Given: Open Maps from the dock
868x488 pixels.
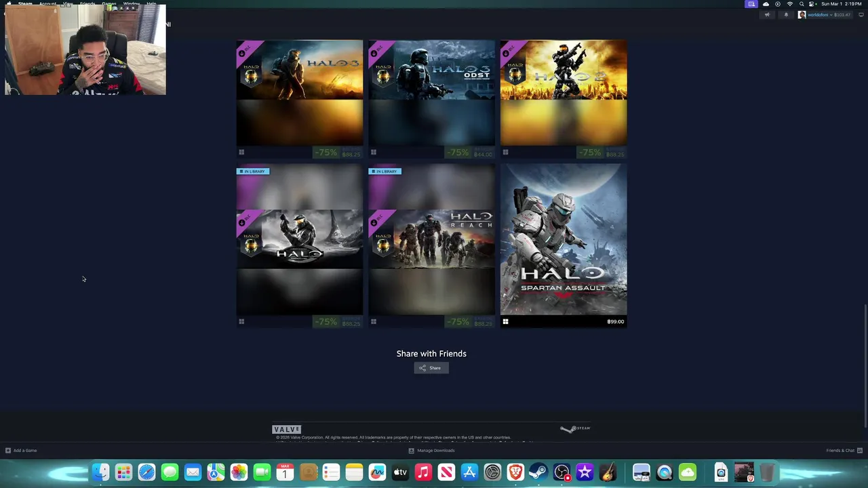Looking at the screenshot, I should pos(216,472).
